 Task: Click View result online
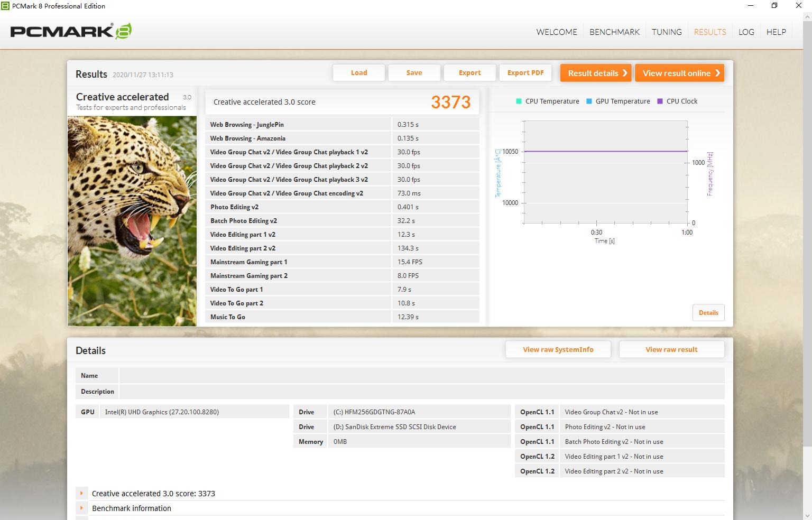[x=680, y=73]
